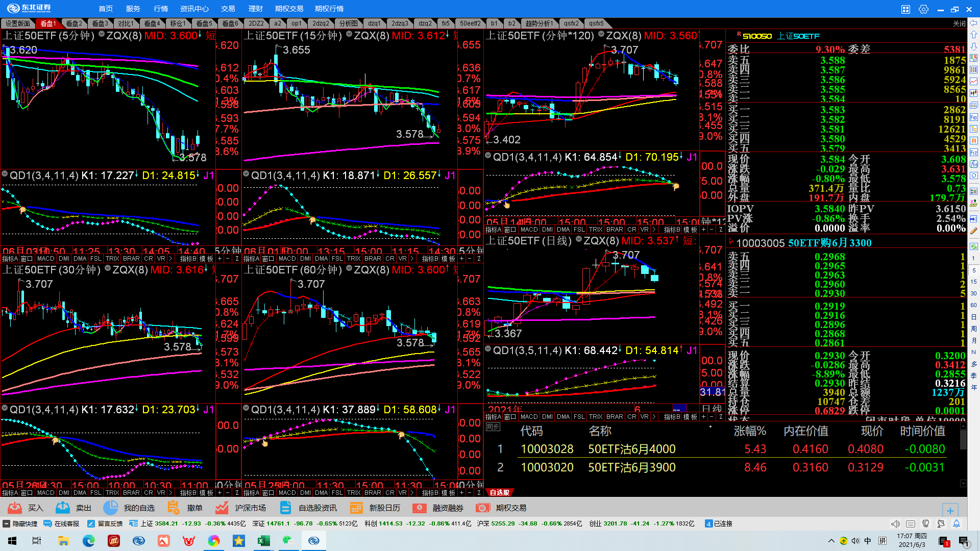980x551 pixels.
Task: Click the 买入 (buy) shortcut icon
Action: [x=15, y=508]
